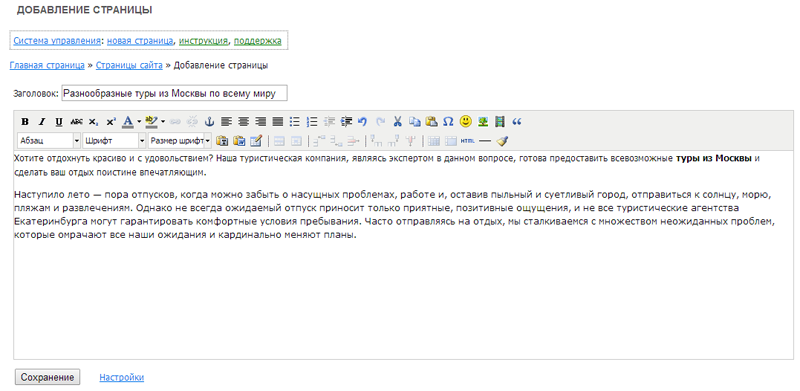This screenshot has height=391, width=800.
Task: Open the smiley emoticon picker
Action: pos(465,121)
